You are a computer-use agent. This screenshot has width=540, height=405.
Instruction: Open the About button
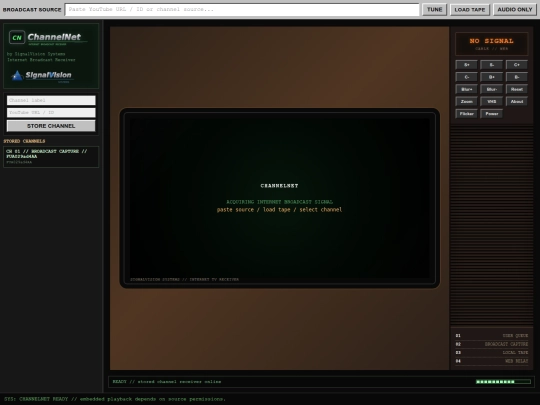pos(517,102)
